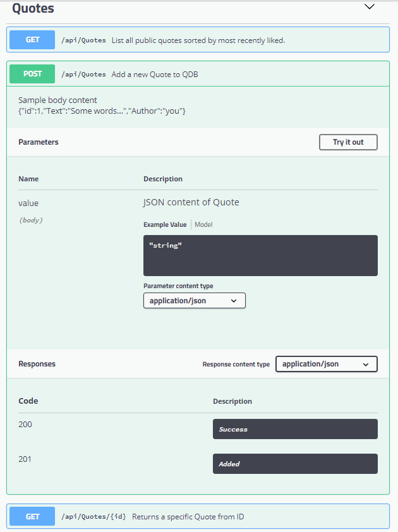Click the POST /api/Quotes endpoint path

pos(83,75)
